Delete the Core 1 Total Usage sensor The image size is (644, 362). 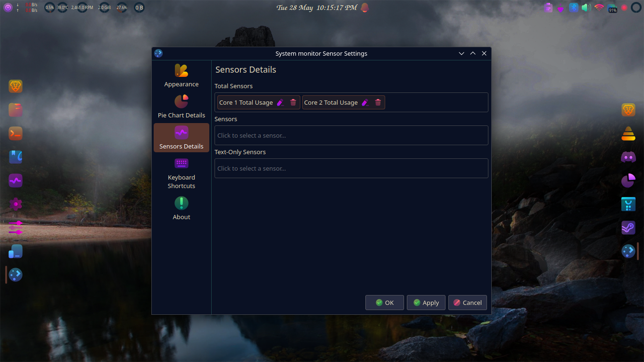293,103
